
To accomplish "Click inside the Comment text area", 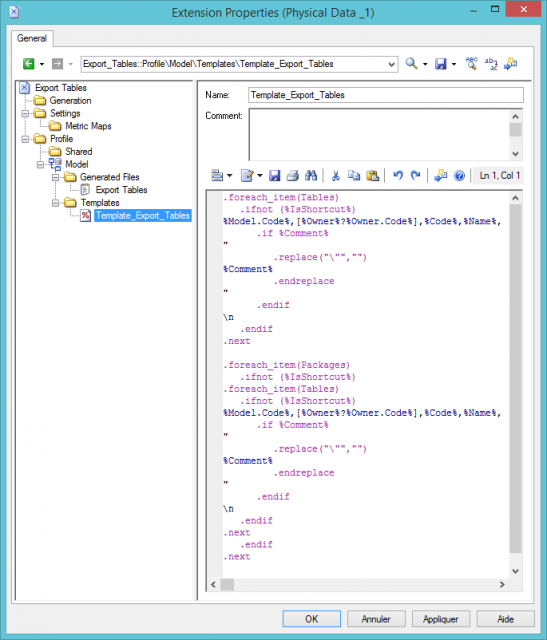I will (379, 135).
